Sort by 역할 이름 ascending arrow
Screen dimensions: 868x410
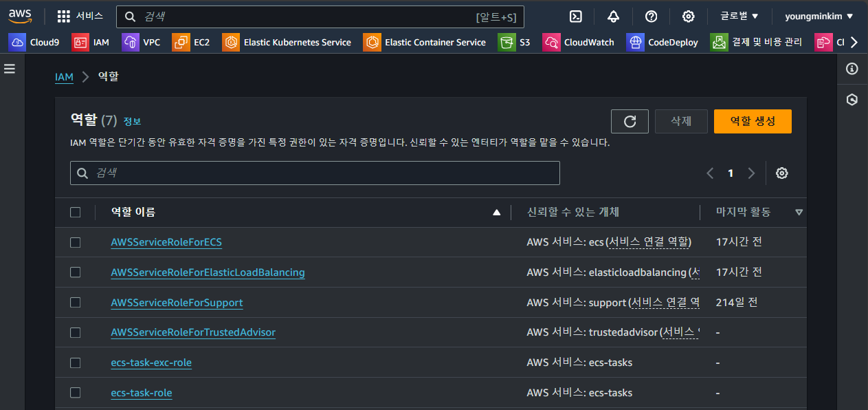coord(497,213)
